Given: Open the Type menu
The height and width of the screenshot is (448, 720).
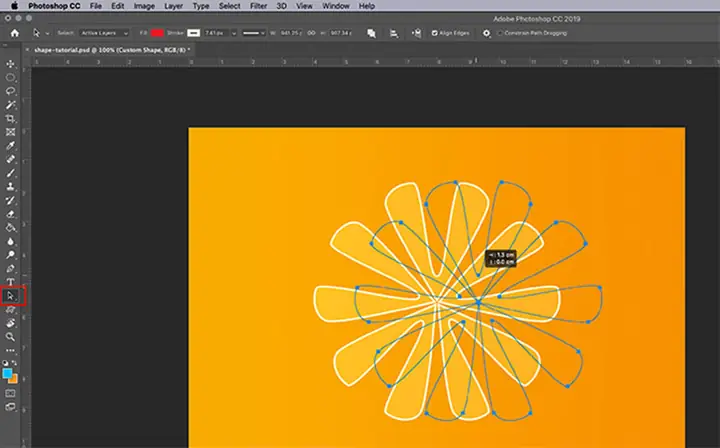Looking at the screenshot, I should click(201, 6).
